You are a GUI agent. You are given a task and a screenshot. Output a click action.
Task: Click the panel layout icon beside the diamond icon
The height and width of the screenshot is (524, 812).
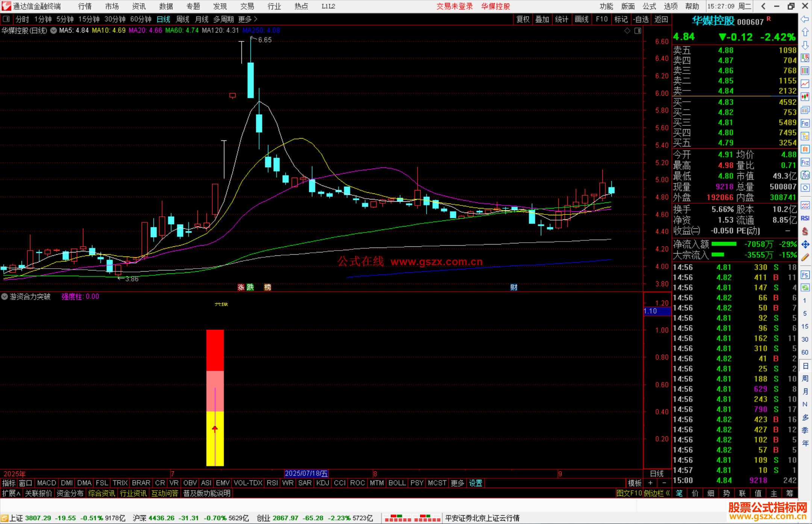638,31
